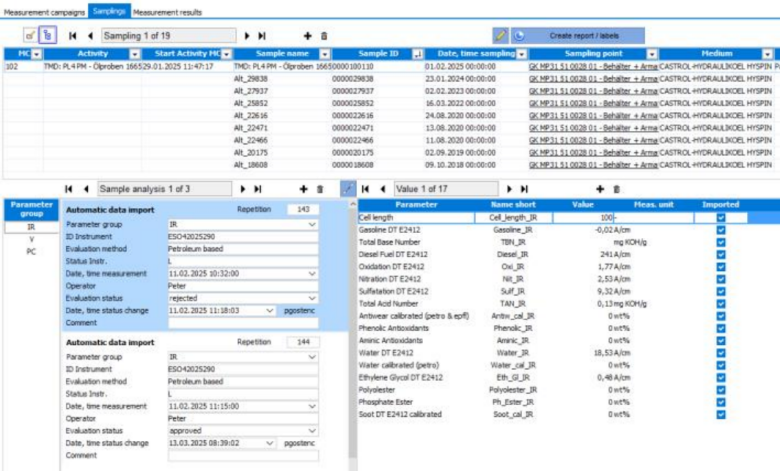Select the Nitration DT E2412 parameter row
The height and width of the screenshot is (471, 780).
[552, 279]
